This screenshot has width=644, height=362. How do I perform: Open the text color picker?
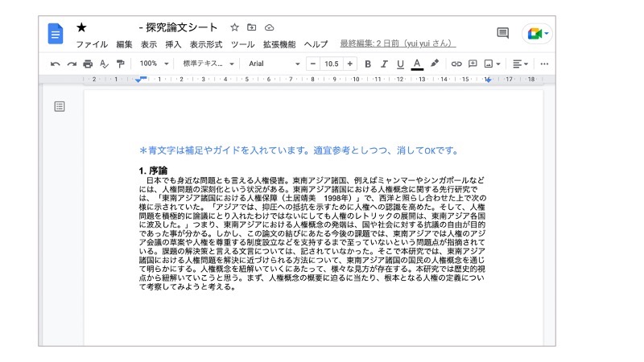417,64
